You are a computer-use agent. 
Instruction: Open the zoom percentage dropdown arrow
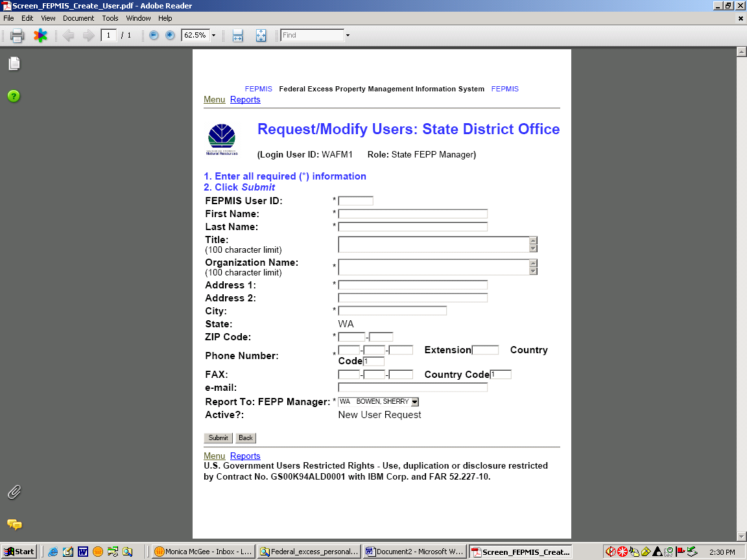point(213,35)
